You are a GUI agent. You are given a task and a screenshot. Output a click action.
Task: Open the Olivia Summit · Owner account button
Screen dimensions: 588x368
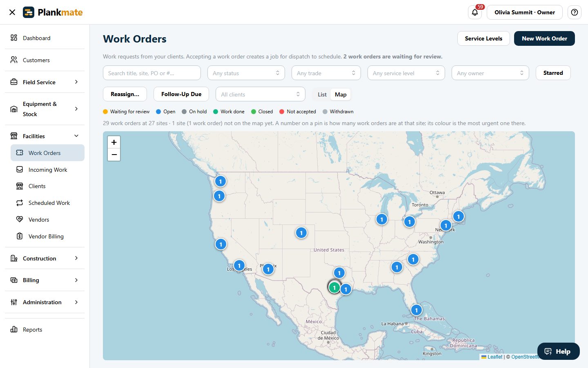525,12
